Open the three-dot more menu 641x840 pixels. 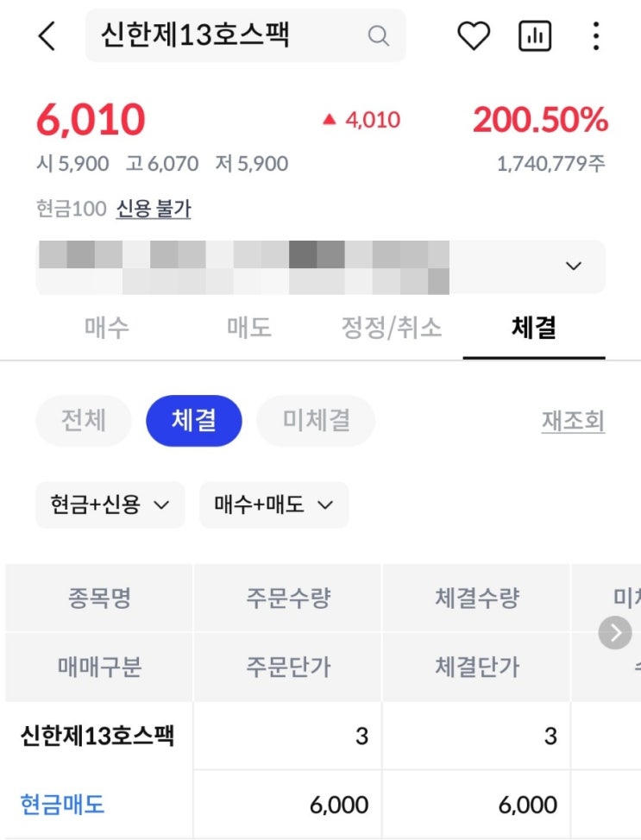point(596,36)
